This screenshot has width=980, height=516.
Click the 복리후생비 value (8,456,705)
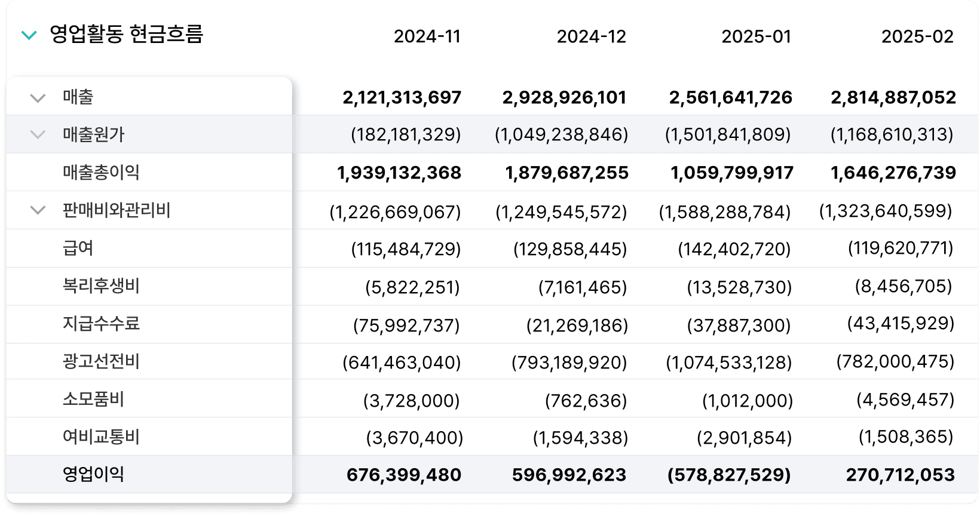point(904,286)
